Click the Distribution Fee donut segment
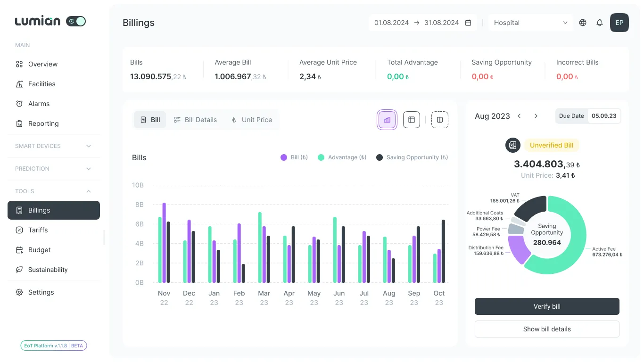This screenshot has width=644, height=362. click(x=518, y=249)
